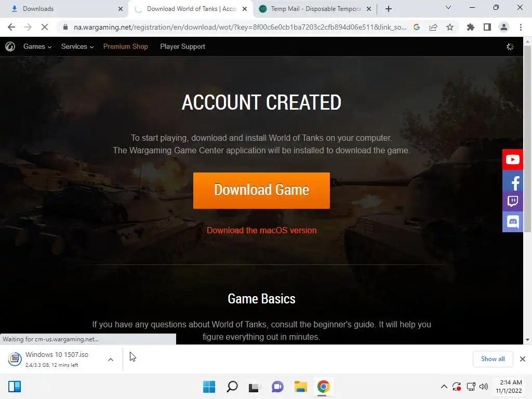Open File Explorer from the taskbar

tap(301, 387)
